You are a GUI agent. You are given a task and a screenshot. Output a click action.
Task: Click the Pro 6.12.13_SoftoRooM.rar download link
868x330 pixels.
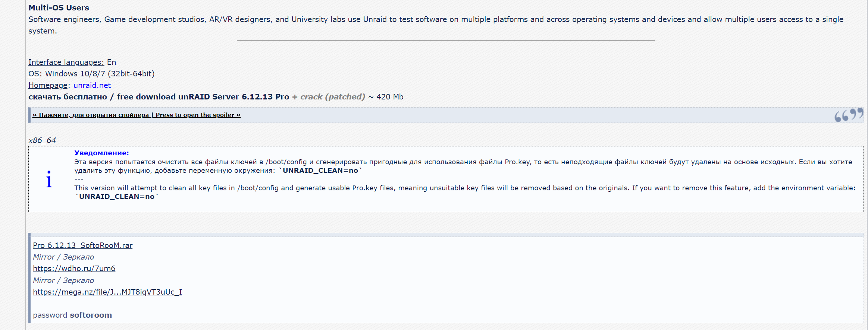coord(83,245)
